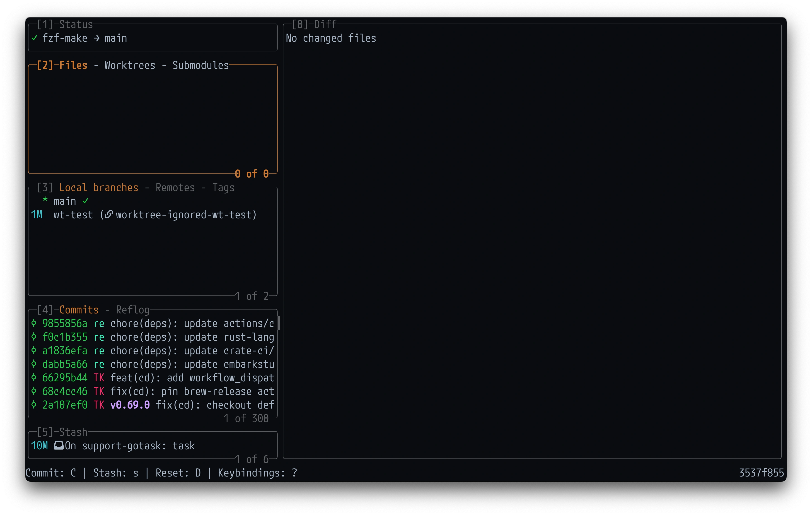Focus the [1] Status panel title
This screenshot has width=812, height=515.
pyautogui.click(x=65, y=24)
